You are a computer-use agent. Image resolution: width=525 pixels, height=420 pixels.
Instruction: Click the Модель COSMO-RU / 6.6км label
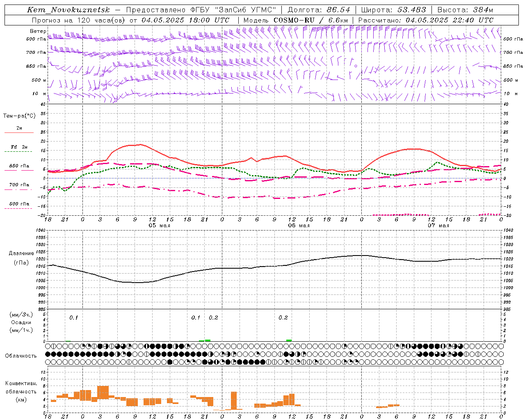[295, 20]
